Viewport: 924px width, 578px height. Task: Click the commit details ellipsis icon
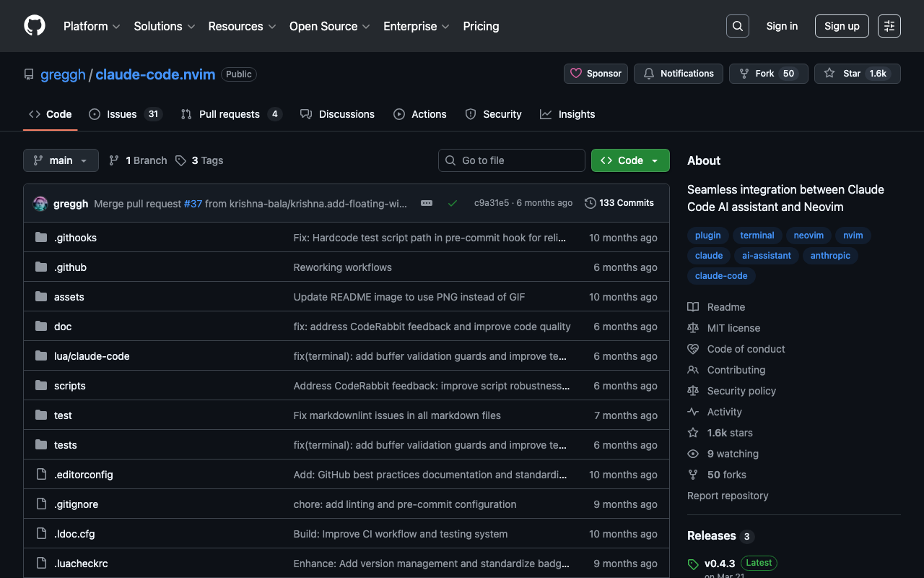point(427,203)
